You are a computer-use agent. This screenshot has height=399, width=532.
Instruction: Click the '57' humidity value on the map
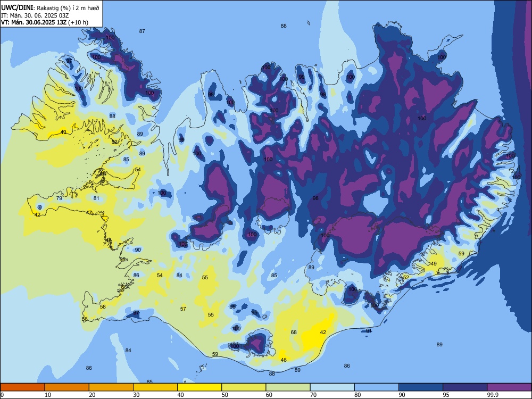coord(183,309)
